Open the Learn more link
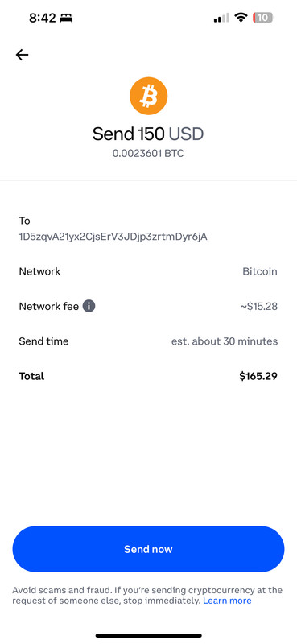Screen dimensions: 297x644 227,601
